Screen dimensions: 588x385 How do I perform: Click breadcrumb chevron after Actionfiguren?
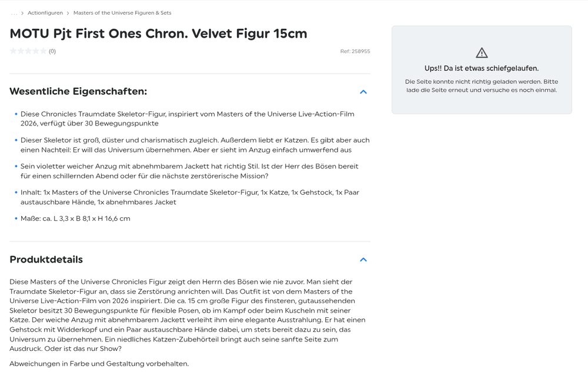tap(68, 13)
